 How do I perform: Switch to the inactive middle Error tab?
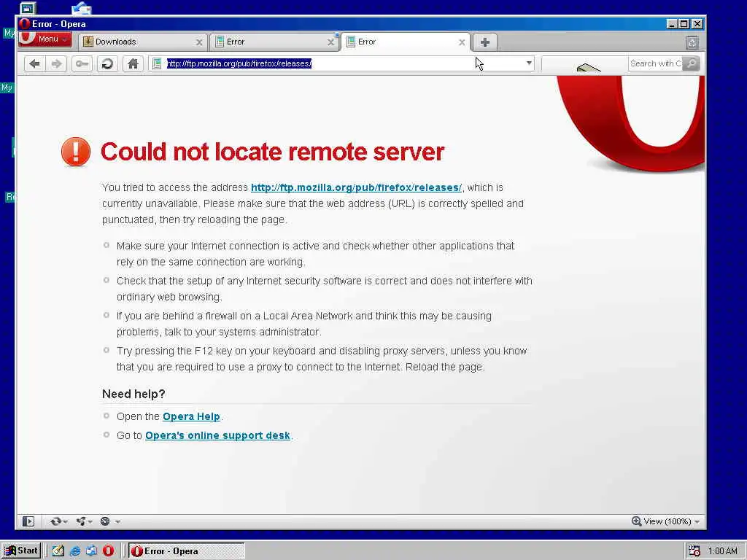click(274, 42)
